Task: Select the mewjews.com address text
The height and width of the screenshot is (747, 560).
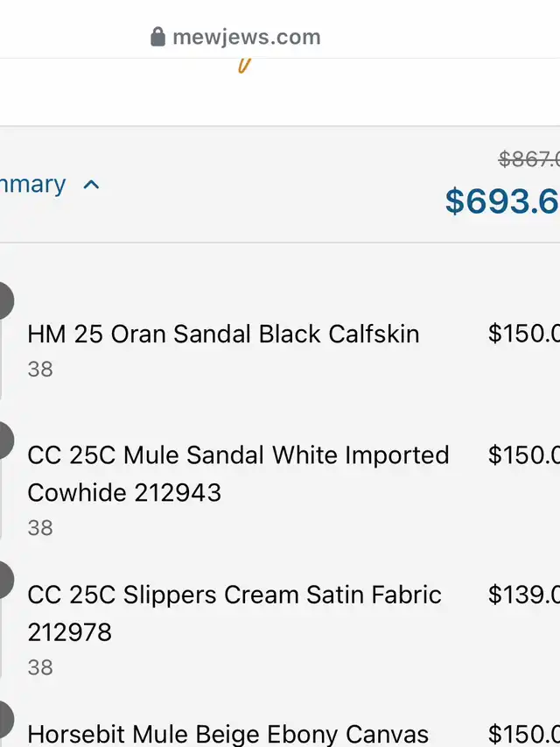Action: pos(247,37)
